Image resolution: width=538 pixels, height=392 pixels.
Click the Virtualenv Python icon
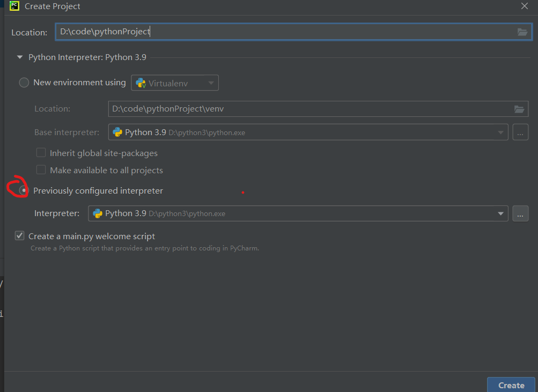[x=141, y=83]
